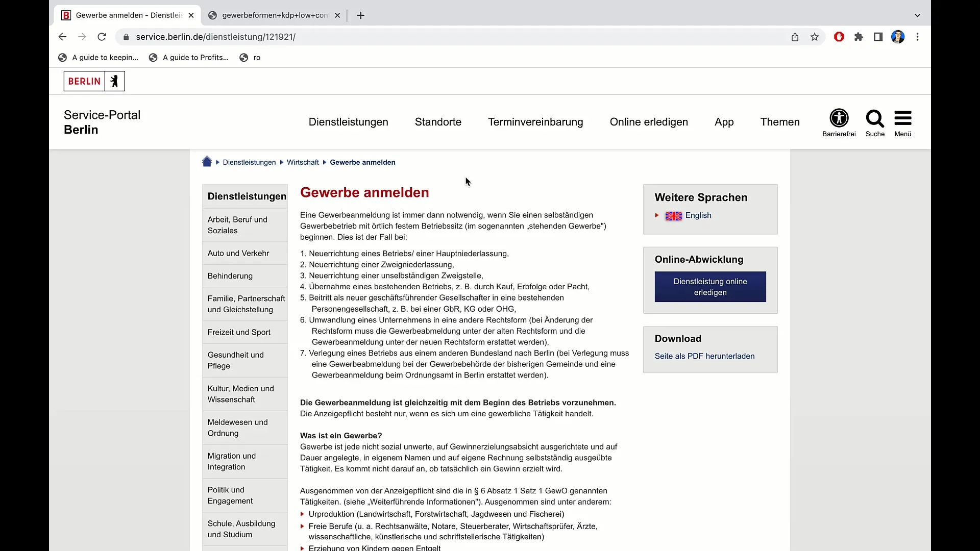Click Seite als PDF herunterladen link
The height and width of the screenshot is (551, 980).
click(x=705, y=356)
